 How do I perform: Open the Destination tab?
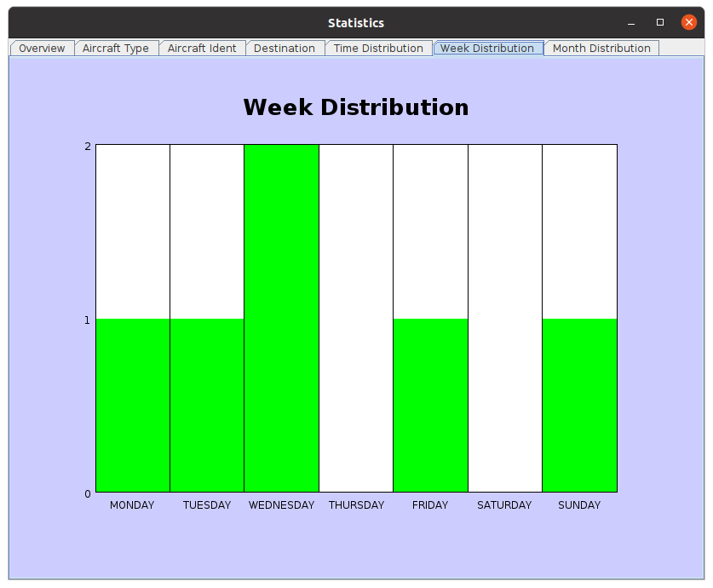click(285, 49)
